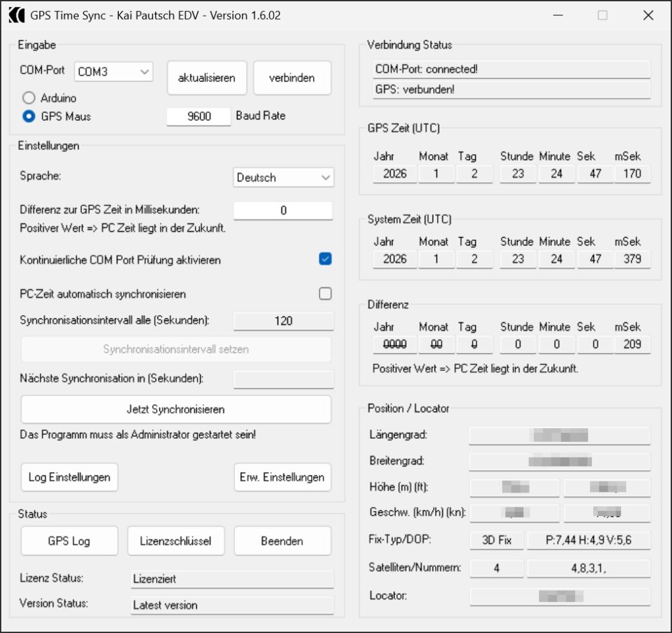Select the GPS Maus radio option

point(28,116)
